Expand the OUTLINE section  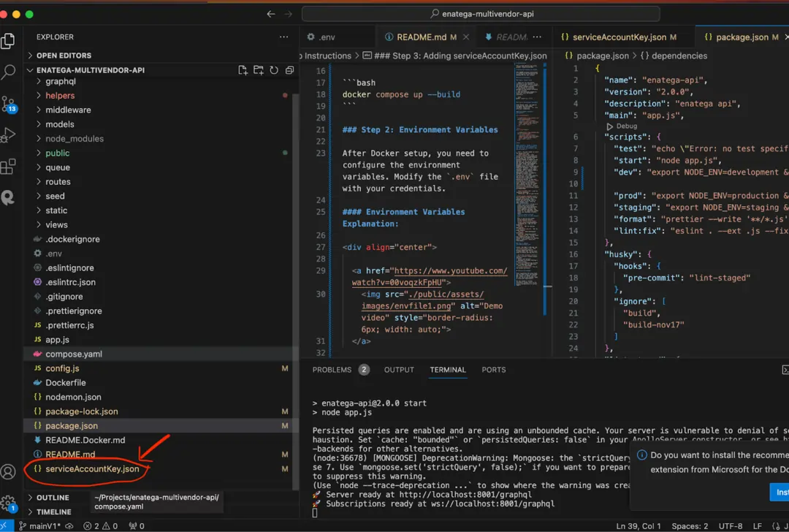[x=53, y=498]
